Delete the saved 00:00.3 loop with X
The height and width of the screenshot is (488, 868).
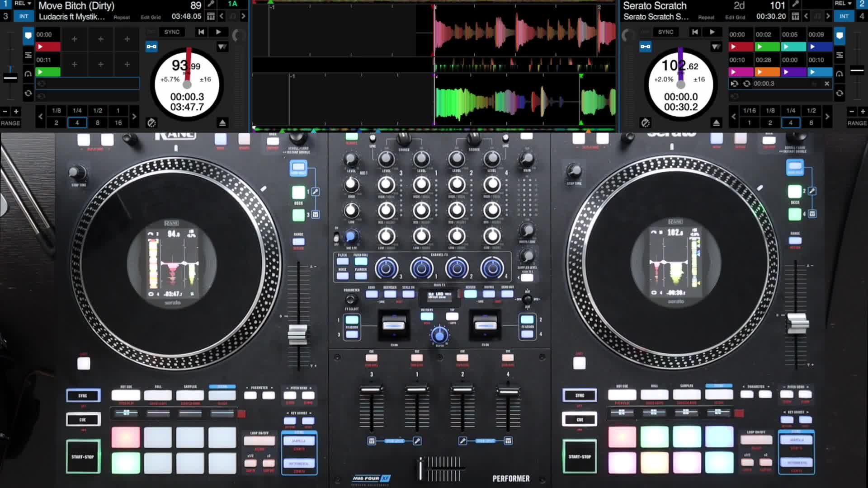pos(827,84)
